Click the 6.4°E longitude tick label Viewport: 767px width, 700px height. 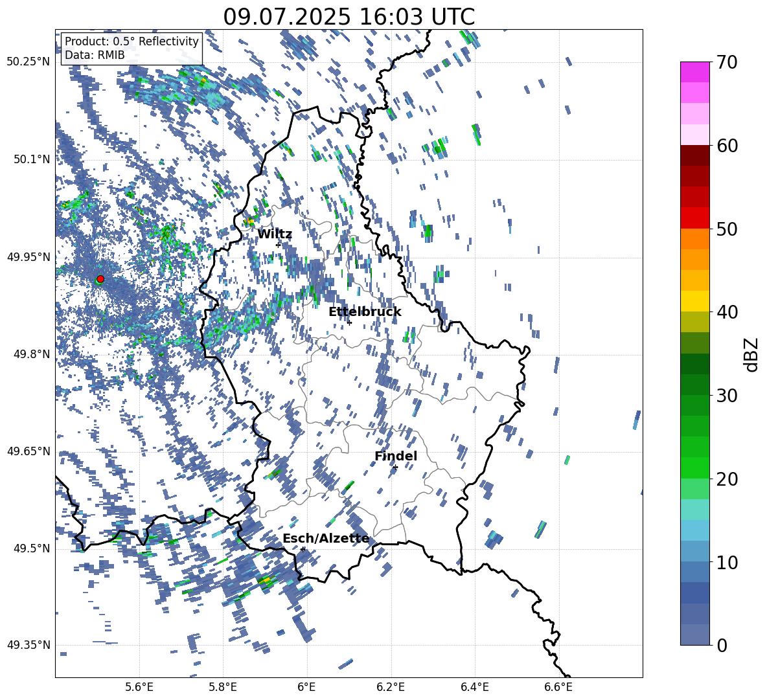tap(474, 688)
